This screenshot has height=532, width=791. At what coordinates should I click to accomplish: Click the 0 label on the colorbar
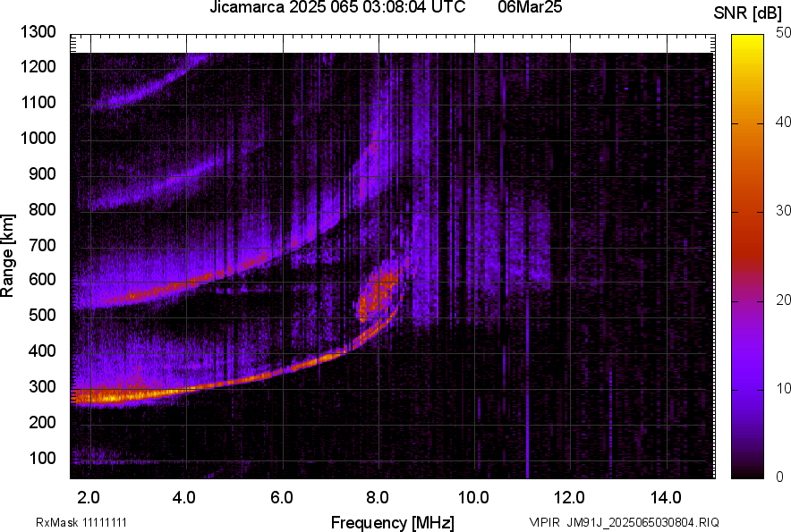coord(780,477)
